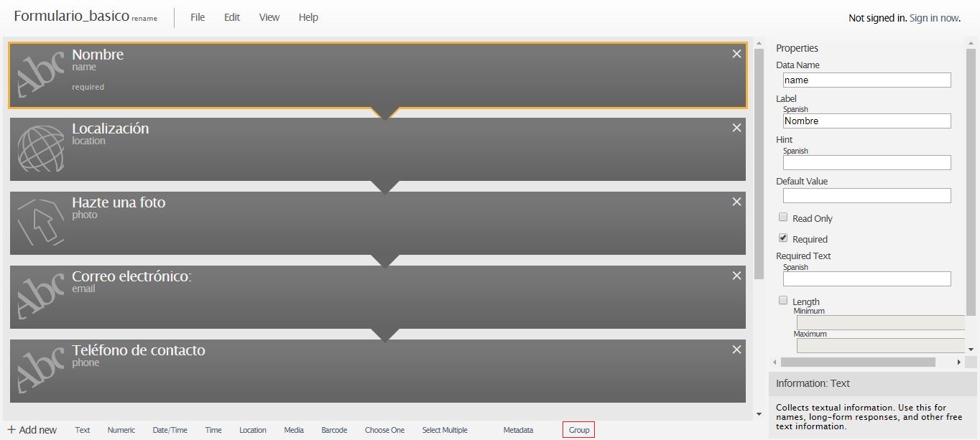Select the Nombre question title
Viewport: 980px width, 440px height.
click(x=98, y=55)
